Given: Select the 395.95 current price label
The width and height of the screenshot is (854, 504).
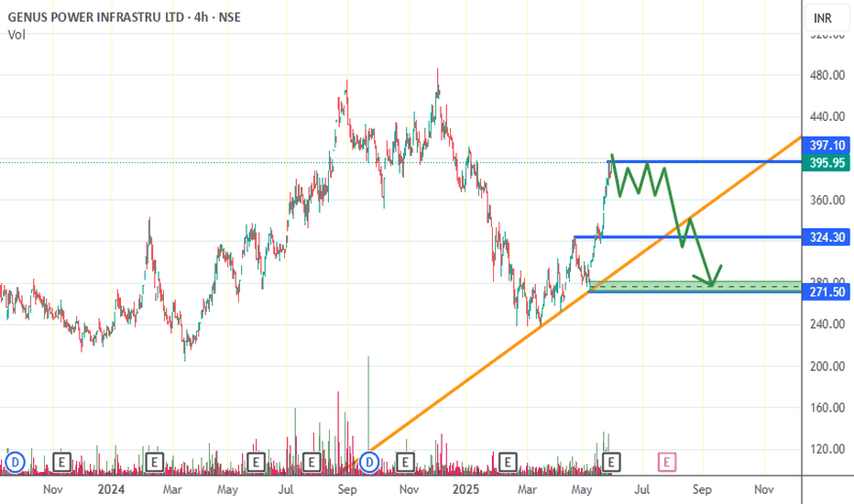Looking at the screenshot, I should pyautogui.click(x=827, y=162).
